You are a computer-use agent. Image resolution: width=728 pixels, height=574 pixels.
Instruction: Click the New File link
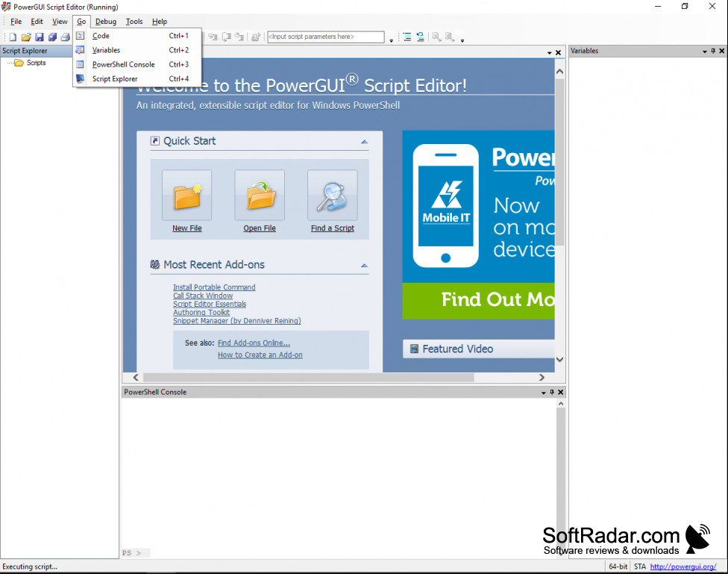pyautogui.click(x=187, y=228)
